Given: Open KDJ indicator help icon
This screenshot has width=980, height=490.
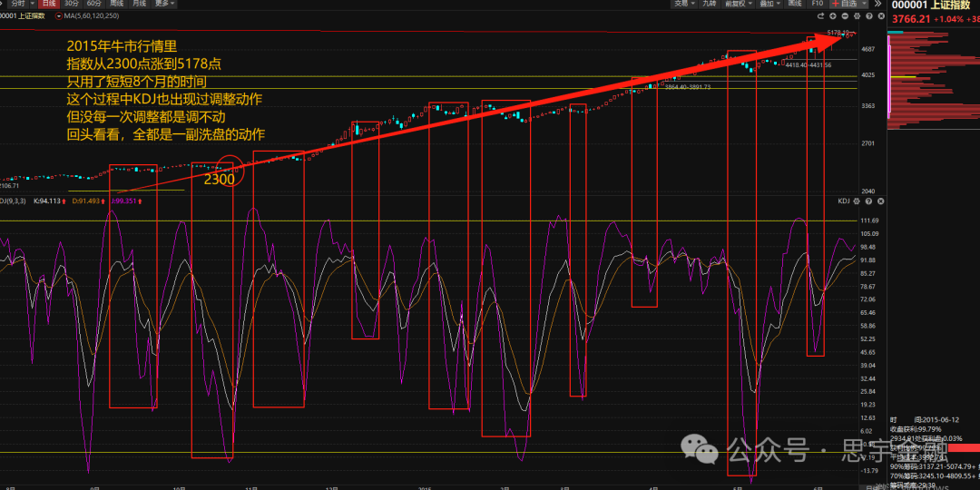Looking at the screenshot, I should pos(868,201).
